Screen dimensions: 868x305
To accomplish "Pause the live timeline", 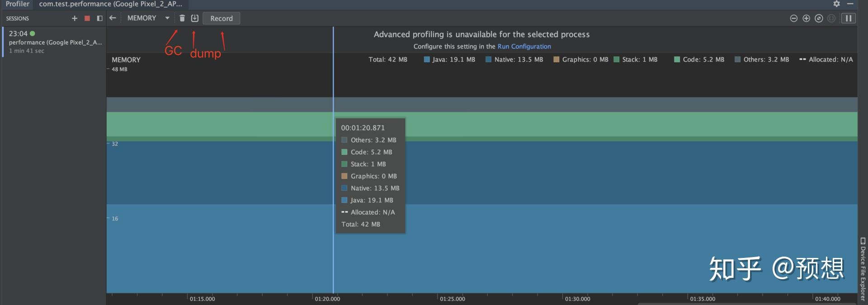I will 849,19.
